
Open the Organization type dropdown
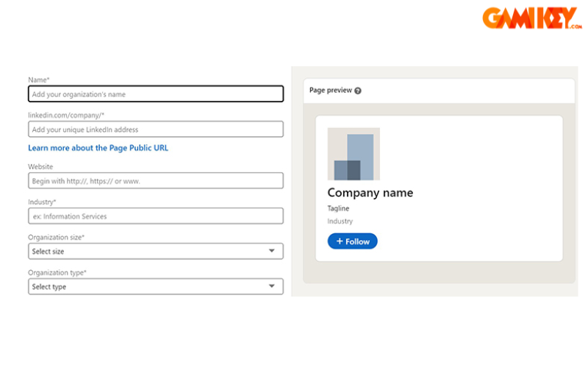click(x=156, y=286)
